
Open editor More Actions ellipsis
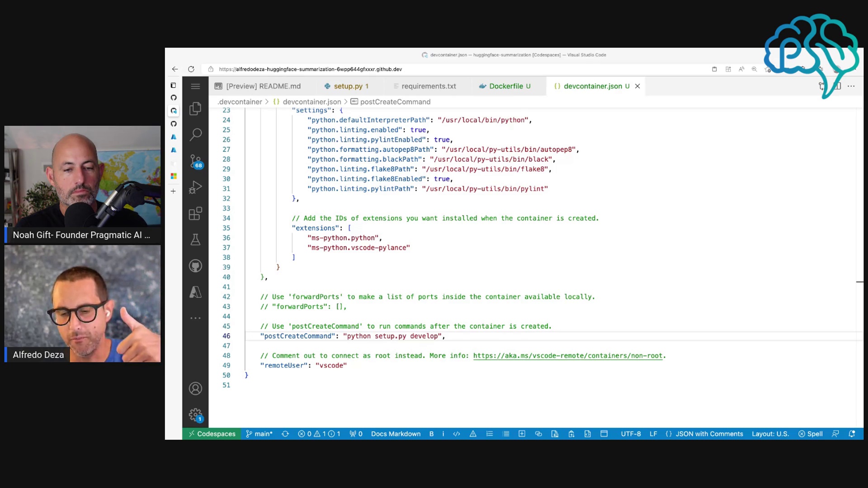(851, 86)
